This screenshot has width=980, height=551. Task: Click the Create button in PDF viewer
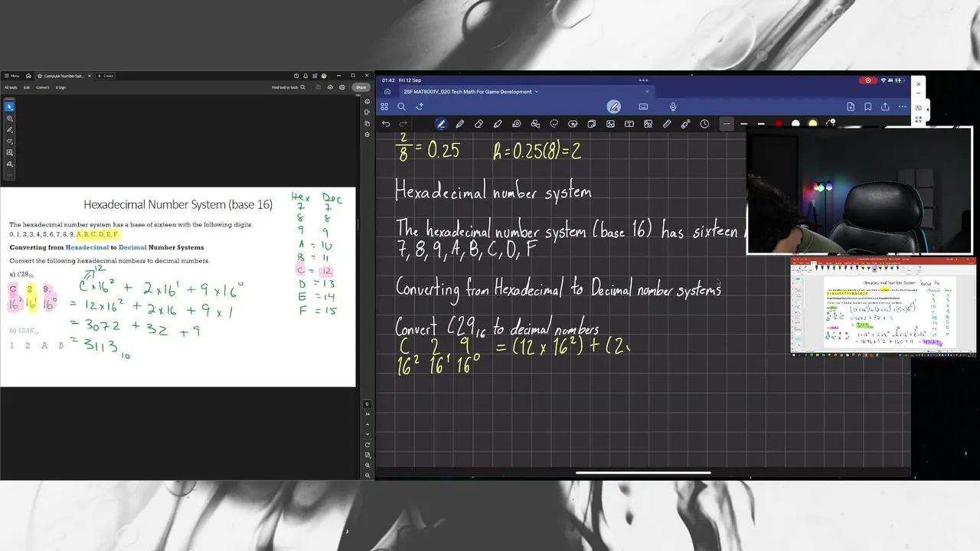[x=106, y=76]
